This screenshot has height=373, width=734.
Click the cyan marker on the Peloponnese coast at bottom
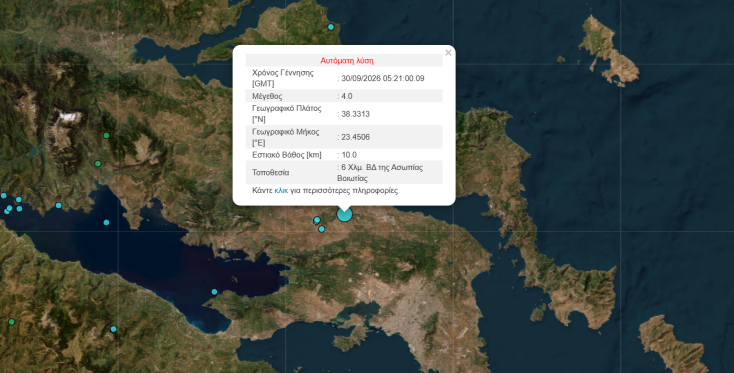[x=113, y=329]
